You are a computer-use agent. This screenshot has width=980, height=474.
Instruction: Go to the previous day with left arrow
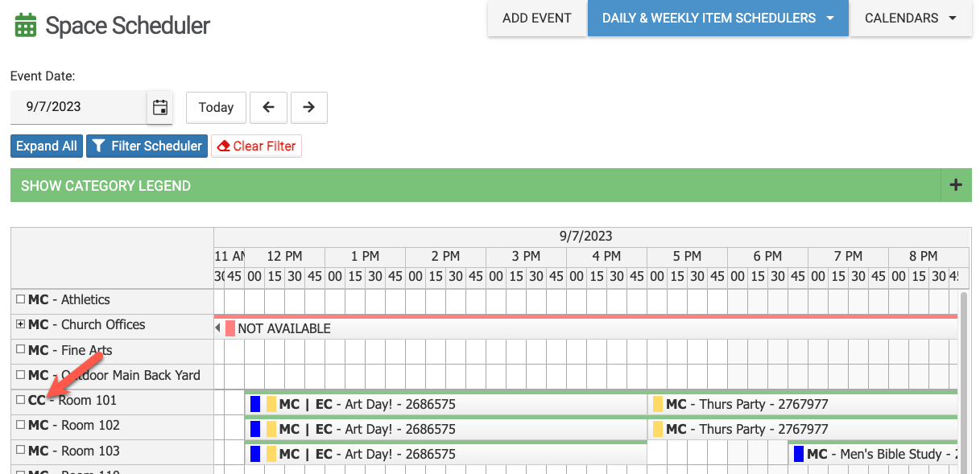tap(269, 107)
